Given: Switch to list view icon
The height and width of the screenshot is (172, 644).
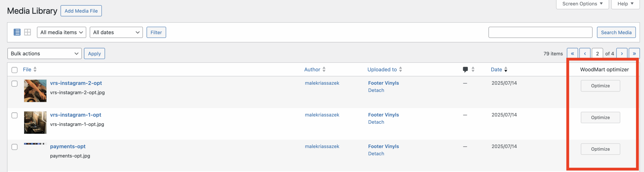Looking at the screenshot, I should (x=17, y=32).
